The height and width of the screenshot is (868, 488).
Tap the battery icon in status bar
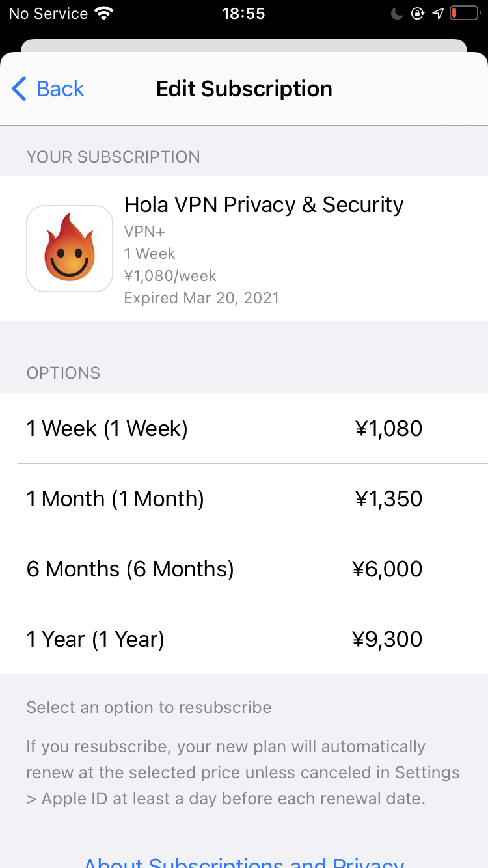coord(464,13)
